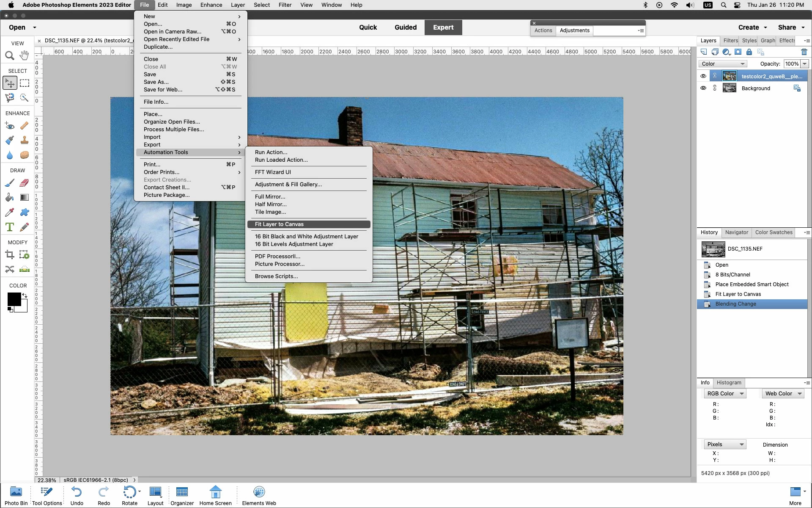
Task: Hide the testcolor2 layer visibility eye
Action: click(x=703, y=76)
